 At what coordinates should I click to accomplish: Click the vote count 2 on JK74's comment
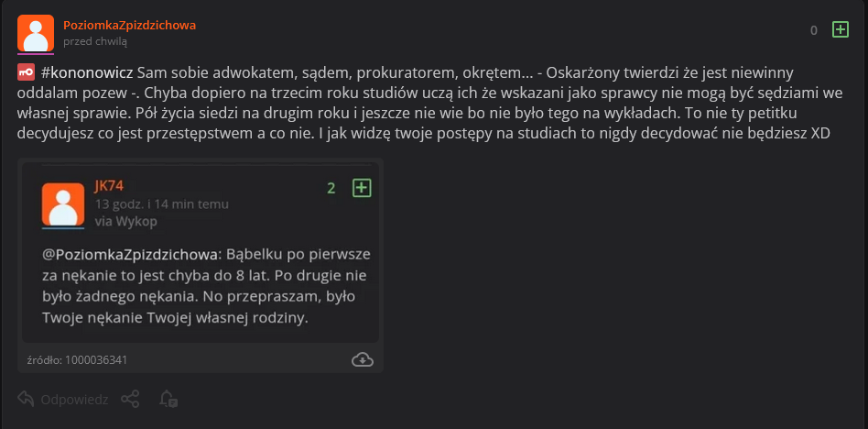(331, 188)
